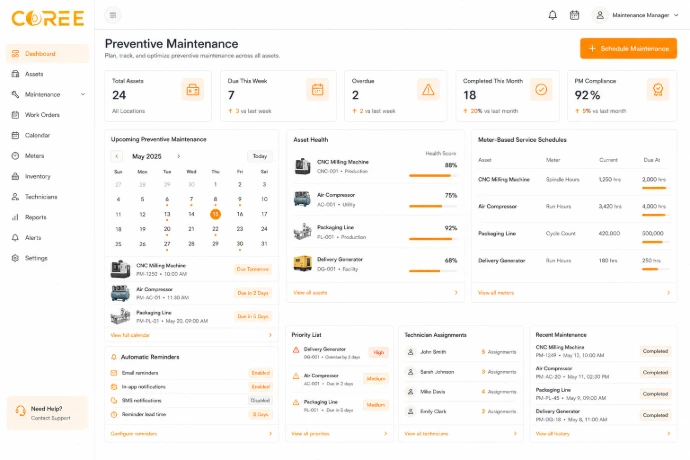Click the Today button in calendar

coord(260,156)
